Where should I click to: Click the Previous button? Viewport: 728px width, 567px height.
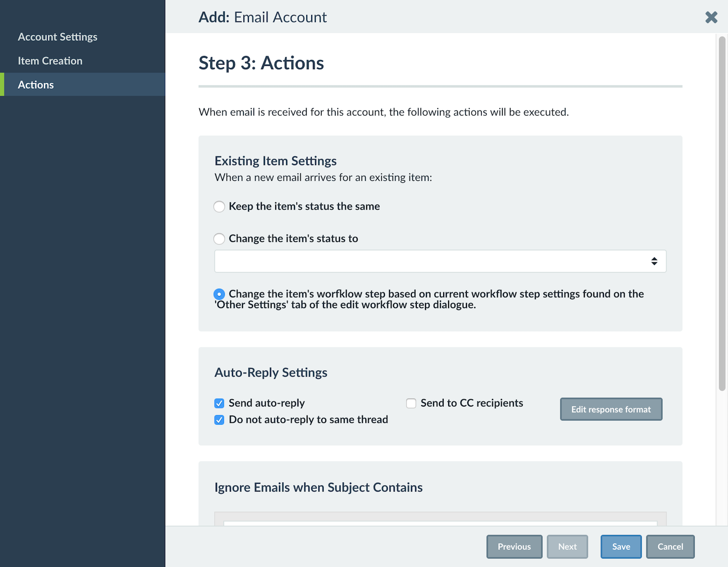coord(514,547)
